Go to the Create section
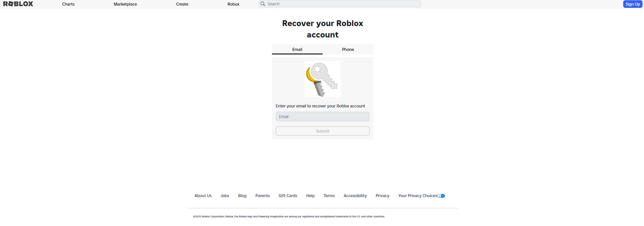644x226 pixels. coord(182,4)
